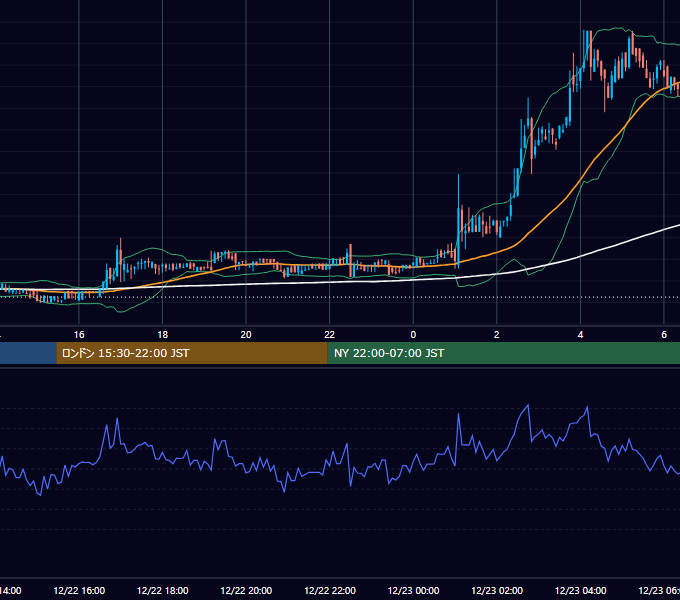Click the "2" hour label on chart axis
The image size is (680, 600).
tap(497, 335)
